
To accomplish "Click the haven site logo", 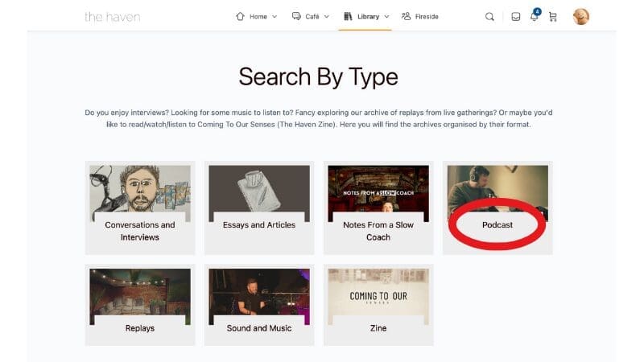I will pyautogui.click(x=112, y=17).
